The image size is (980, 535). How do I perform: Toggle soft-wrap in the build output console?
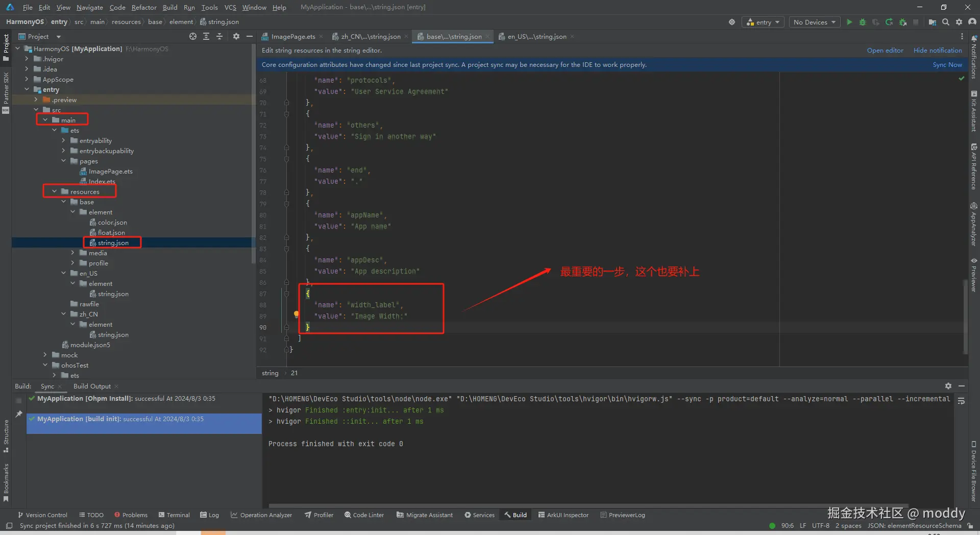point(961,401)
